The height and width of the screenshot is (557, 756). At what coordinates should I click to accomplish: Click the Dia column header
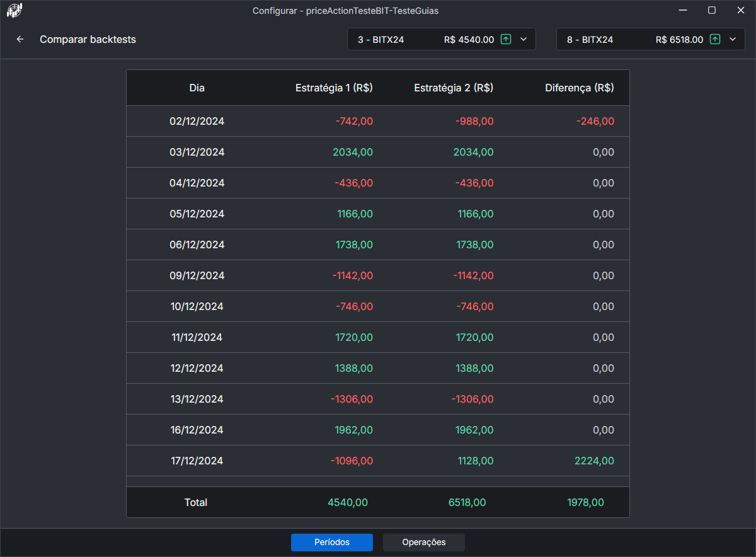tap(197, 88)
